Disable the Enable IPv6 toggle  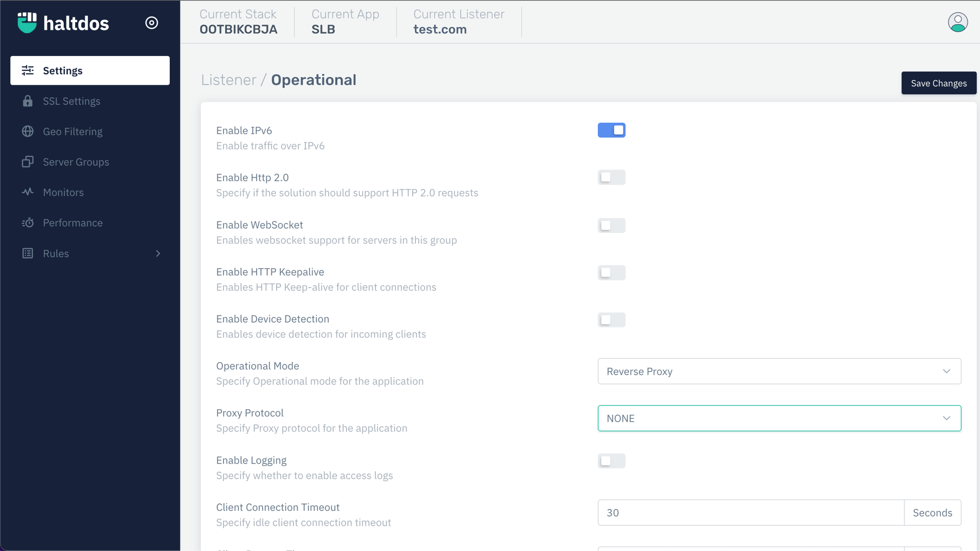611,131
